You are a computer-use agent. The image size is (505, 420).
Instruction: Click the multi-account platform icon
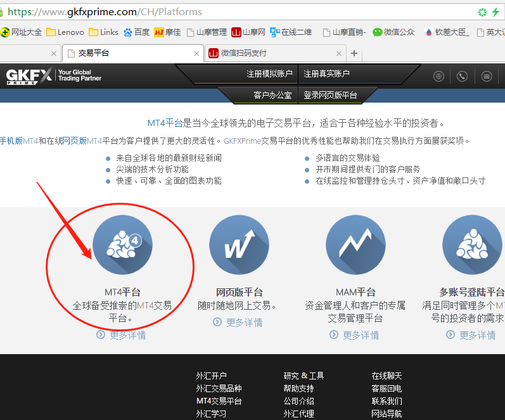click(x=472, y=245)
